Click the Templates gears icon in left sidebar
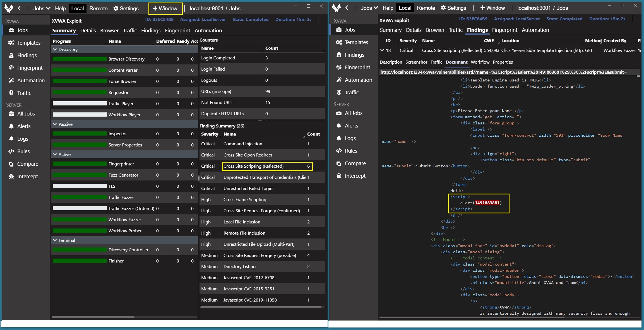Viewport: 644px width, 330px height. tap(11, 43)
